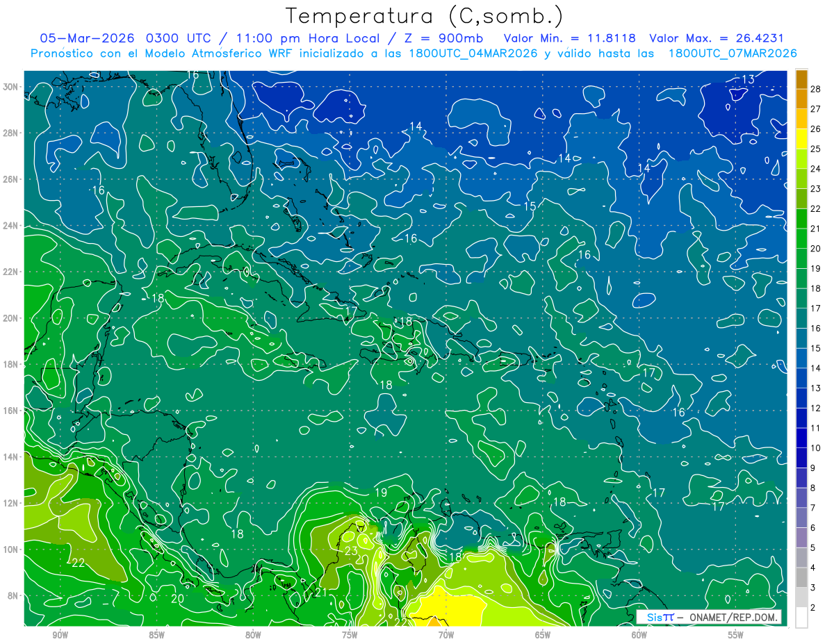Click the contour label "23" on the map

pos(351,551)
